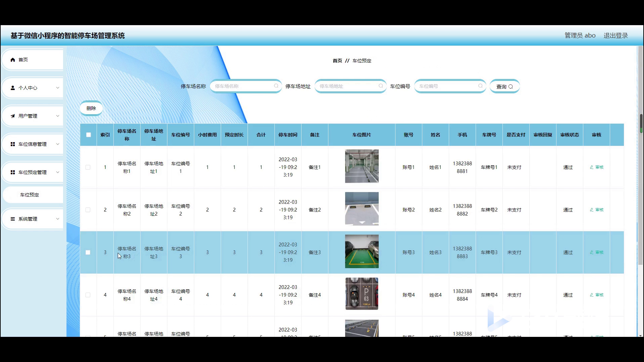Focus the 停车场地址 input field
Image resolution: width=644 pixels, height=362 pixels.
coord(350,86)
